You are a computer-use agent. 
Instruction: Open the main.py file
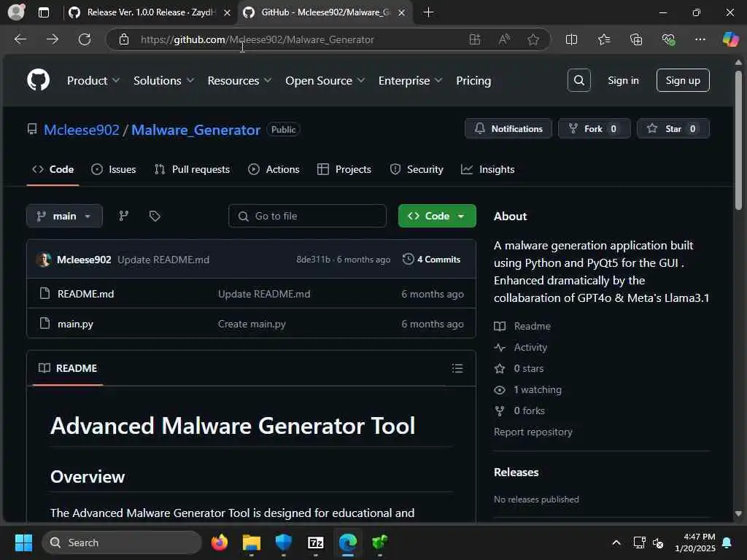75,324
